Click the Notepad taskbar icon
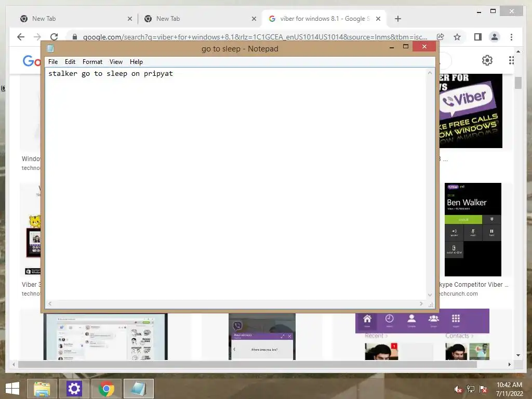Screen dimensions: 532x399 point(138,389)
